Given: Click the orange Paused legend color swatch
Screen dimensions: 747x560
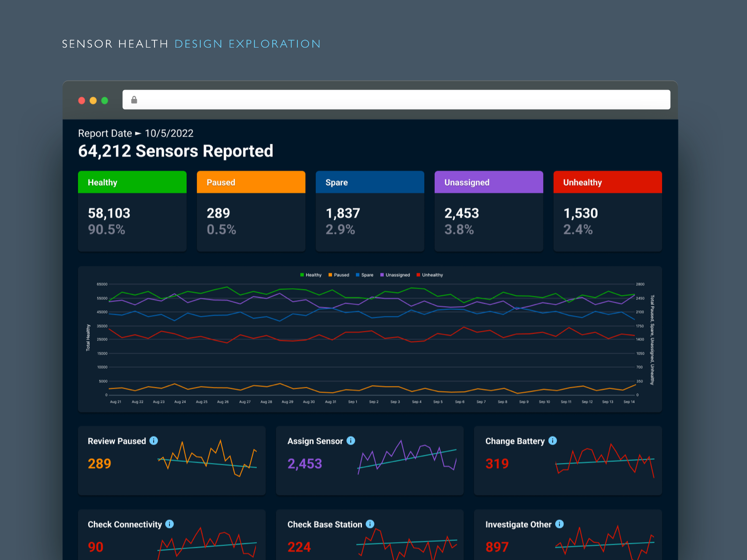Looking at the screenshot, I should click(330, 275).
